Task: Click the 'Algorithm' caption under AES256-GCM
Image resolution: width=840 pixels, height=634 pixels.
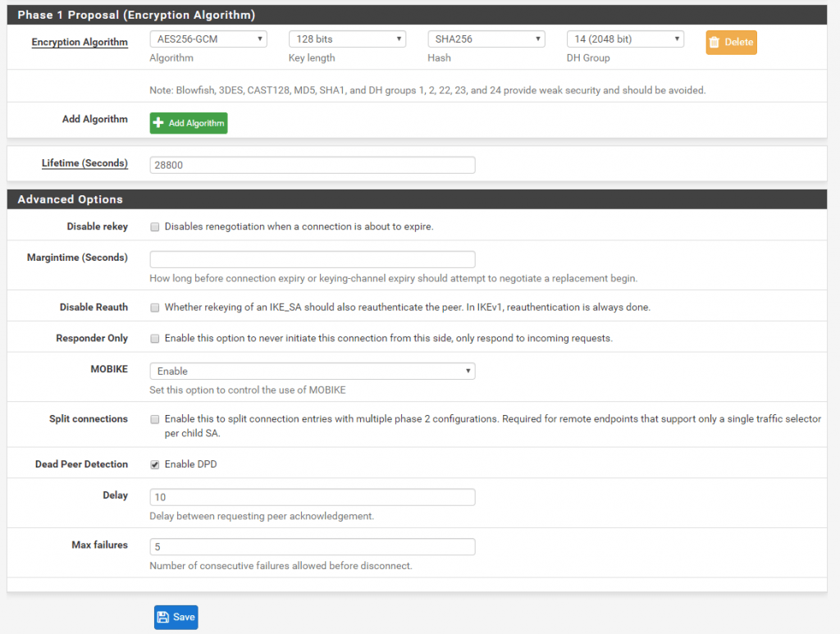Action: point(171,58)
